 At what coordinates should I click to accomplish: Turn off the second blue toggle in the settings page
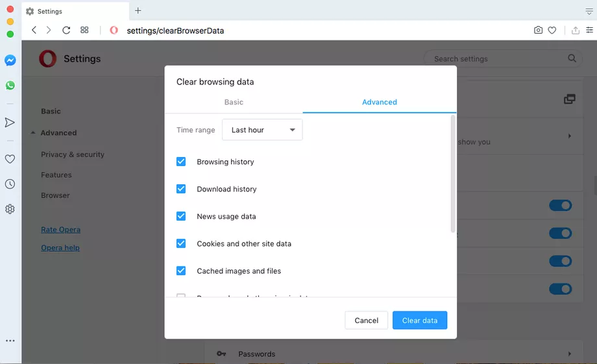coord(561,234)
